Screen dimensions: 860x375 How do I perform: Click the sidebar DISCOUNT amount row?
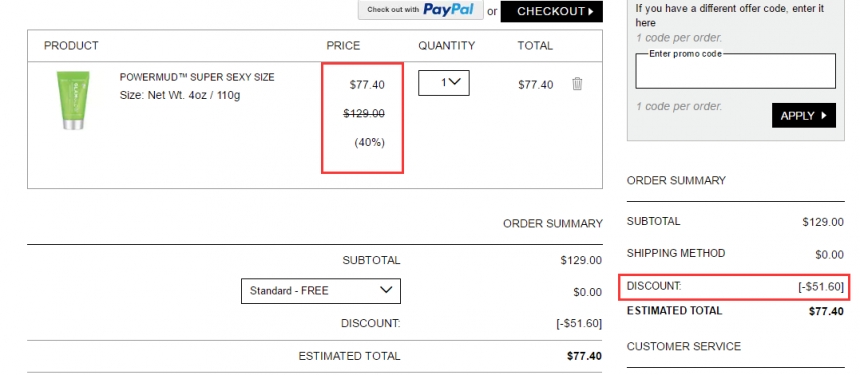tap(734, 286)
